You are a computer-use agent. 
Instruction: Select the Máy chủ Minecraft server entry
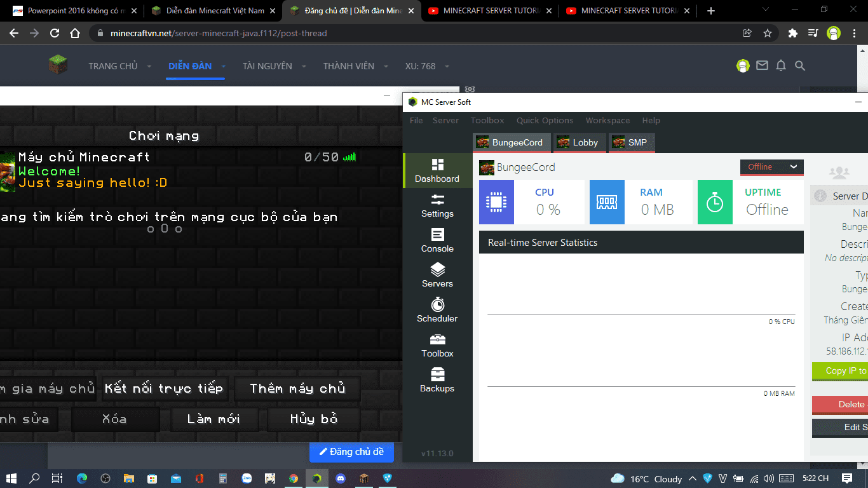click(x=178, y=170)
